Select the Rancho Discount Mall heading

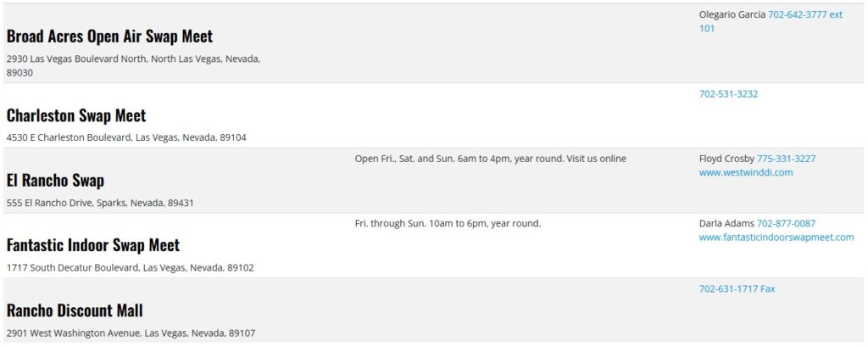[x=75, y=311]
